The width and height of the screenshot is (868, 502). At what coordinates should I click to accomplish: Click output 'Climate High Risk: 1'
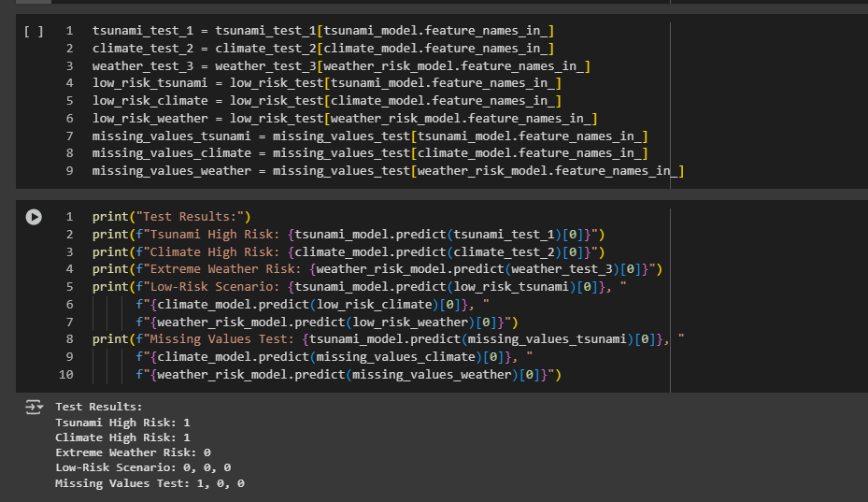[x=122, y=437]
